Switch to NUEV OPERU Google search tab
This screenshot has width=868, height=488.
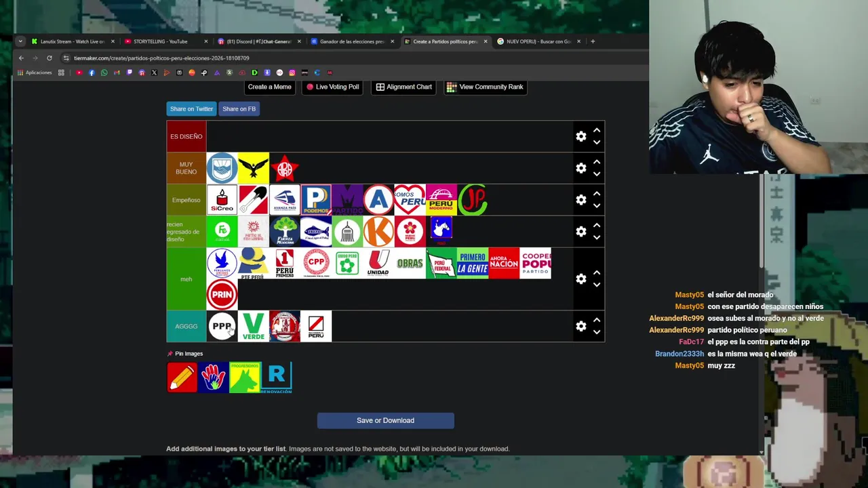coord(538,41)
